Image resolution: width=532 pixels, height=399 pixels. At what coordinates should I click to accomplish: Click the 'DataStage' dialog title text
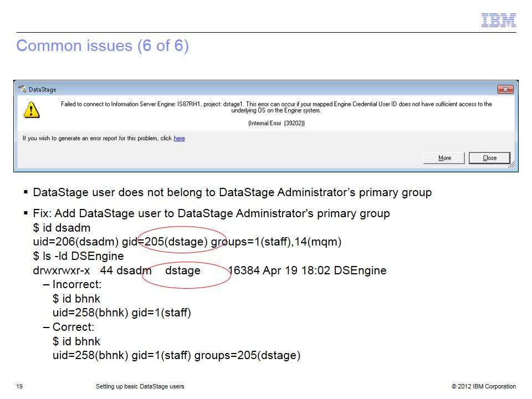tap(43, 90)
